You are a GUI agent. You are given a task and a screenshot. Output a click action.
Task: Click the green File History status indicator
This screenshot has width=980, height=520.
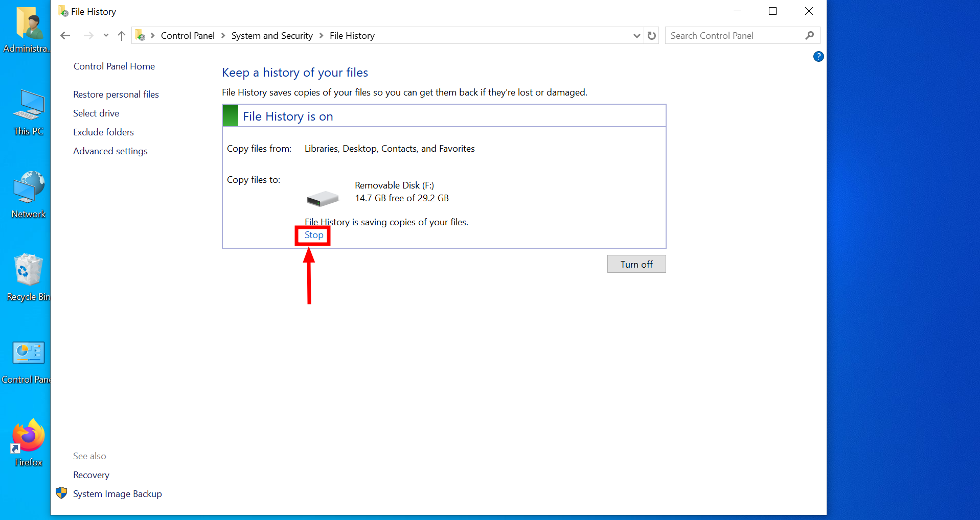(231, 116)
